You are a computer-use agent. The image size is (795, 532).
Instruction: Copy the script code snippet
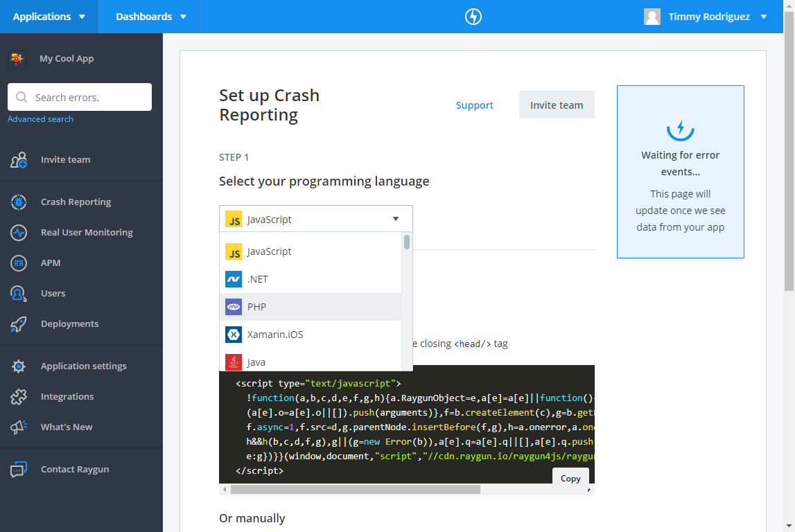570,478
